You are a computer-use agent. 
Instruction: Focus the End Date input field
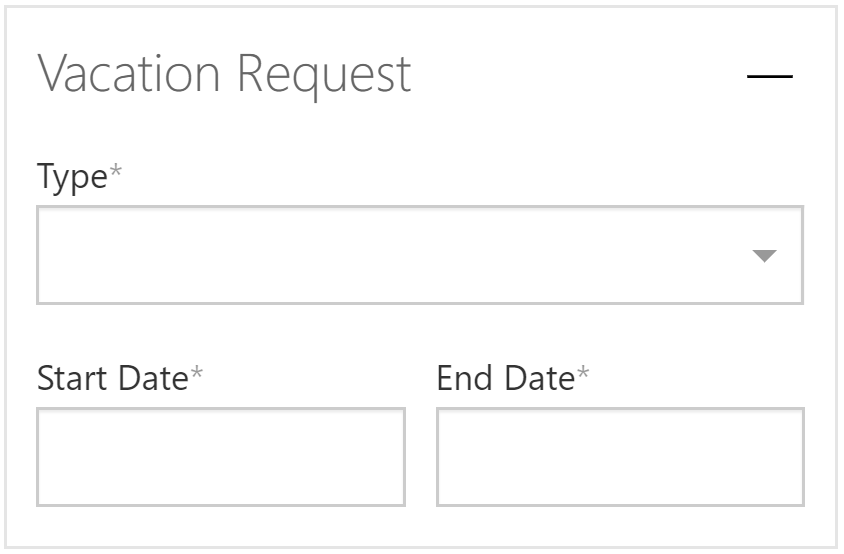pyautogui.click(x=620, y=456)
